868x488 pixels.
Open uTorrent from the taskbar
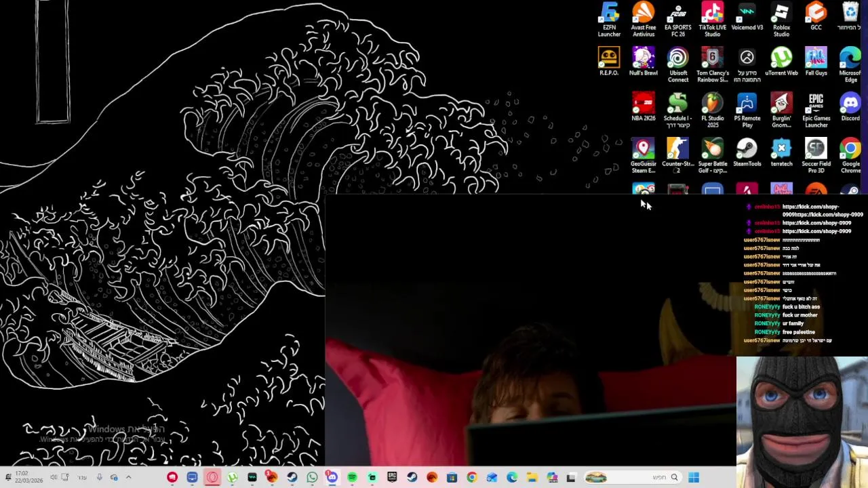click(233, 478)
